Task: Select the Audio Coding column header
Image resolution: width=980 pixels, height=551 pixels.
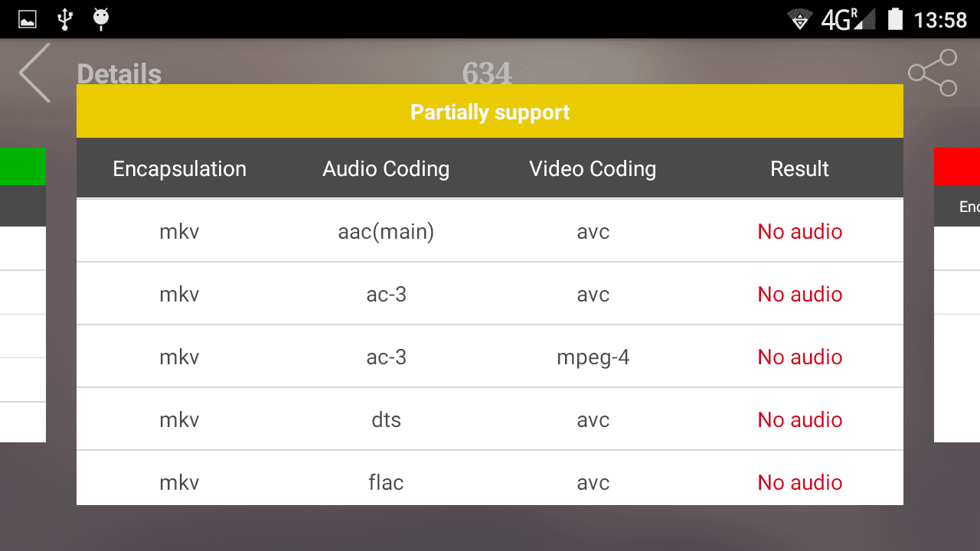Action: click(x=386, y=168)
